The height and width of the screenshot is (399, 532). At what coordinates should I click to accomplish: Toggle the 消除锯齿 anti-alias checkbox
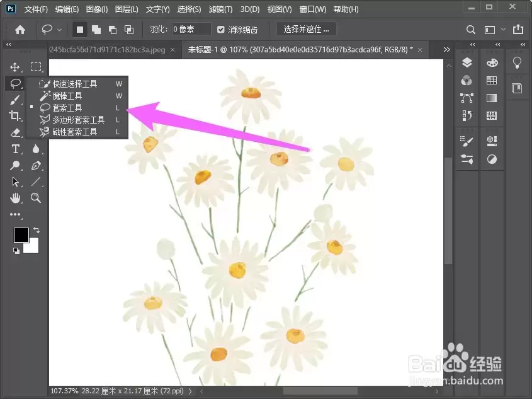click(x=221, y=30)
